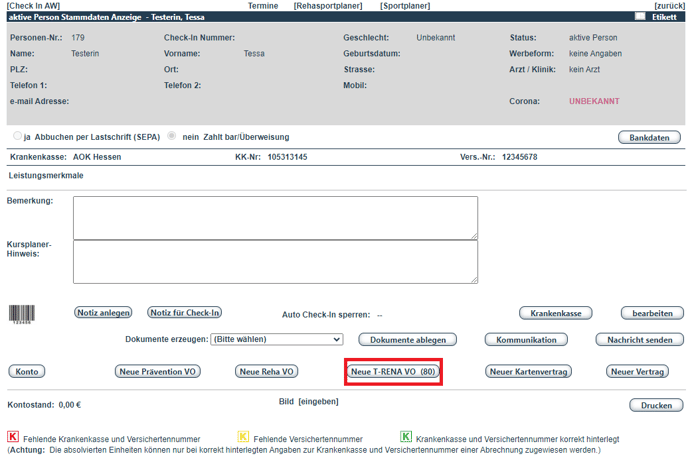Click the Drucken button
The width and height of the screenshot is (688, 460).
click(x=655, y=405)
